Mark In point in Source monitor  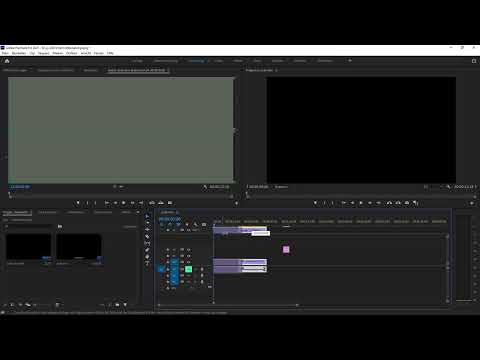pos(87,203)
